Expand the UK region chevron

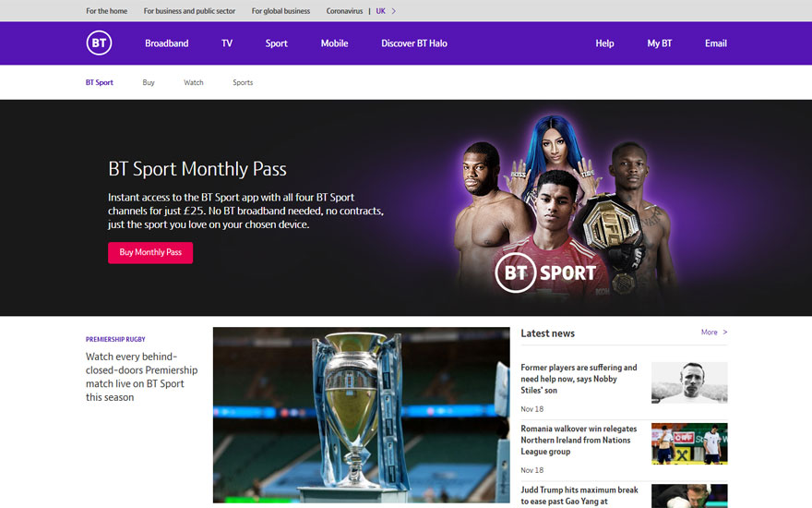[394, 11]
